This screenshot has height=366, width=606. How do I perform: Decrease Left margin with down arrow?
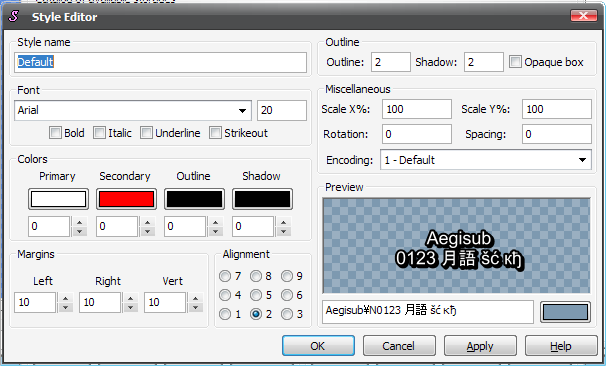pyautogui.click(x=65, y=307)
